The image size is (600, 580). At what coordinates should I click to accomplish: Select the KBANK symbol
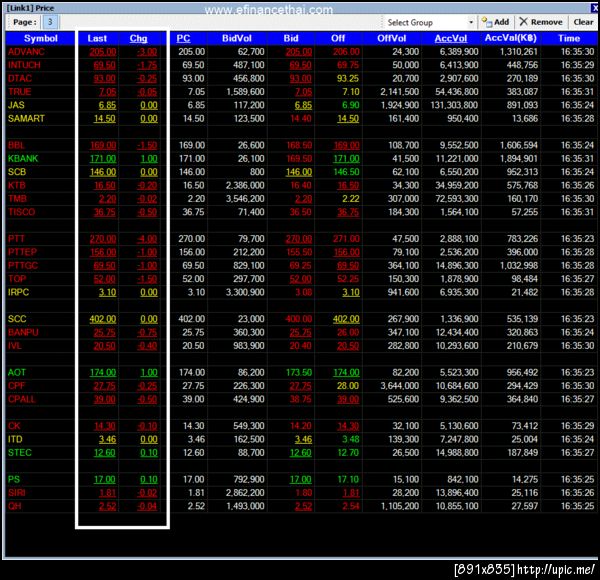pos(23,158)
